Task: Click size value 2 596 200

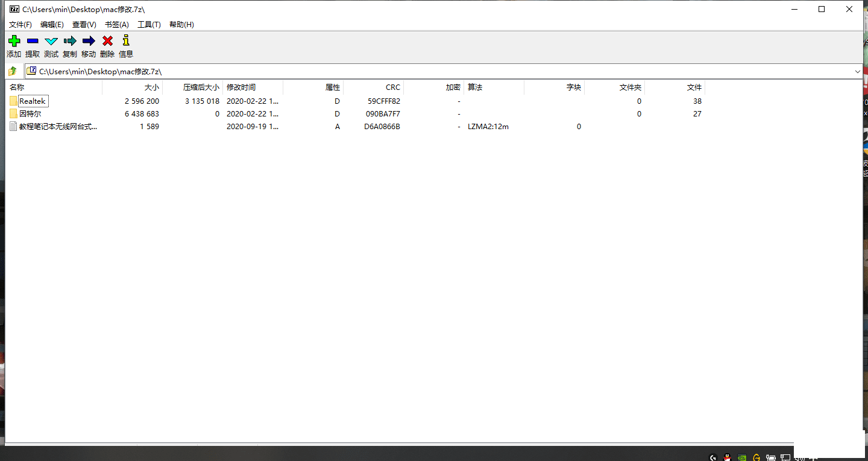Action: click(142, 101)
